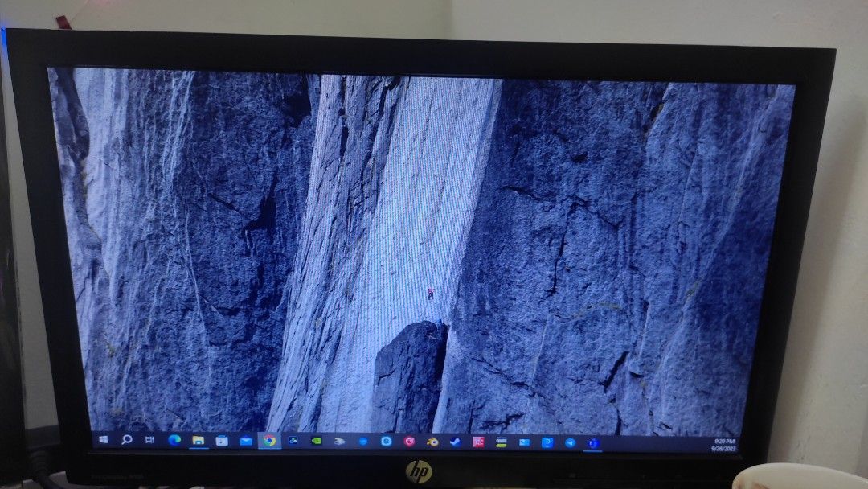Screen dimensions: 868x489
Task: Click the dark blue icon right of Chrome
Action: click(293, 441)
